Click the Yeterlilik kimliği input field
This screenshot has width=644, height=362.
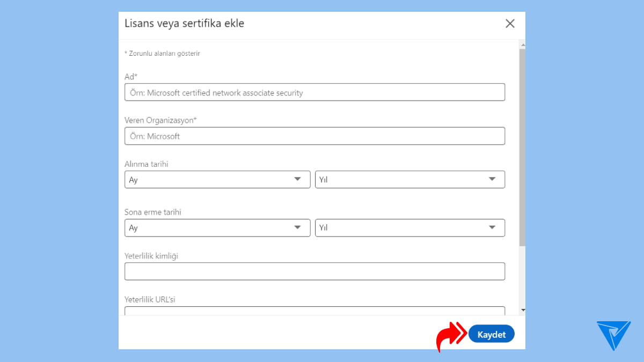[x=314, y=271]
